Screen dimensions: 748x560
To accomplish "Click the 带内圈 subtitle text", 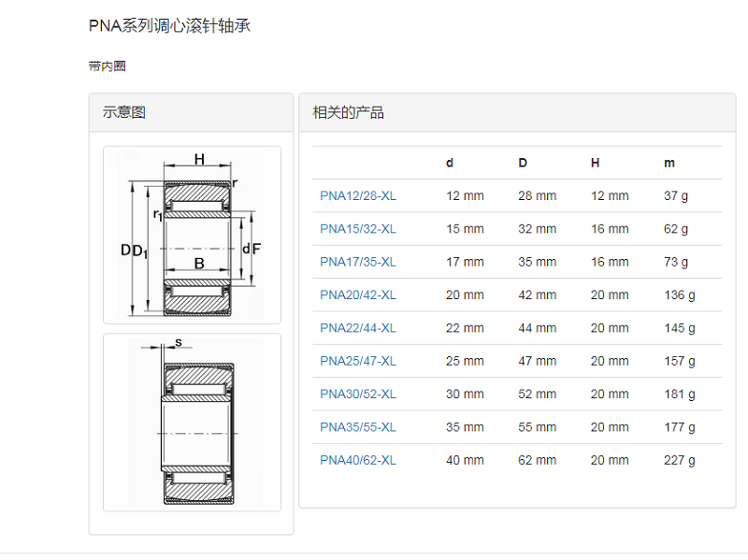I will point(107,66).
